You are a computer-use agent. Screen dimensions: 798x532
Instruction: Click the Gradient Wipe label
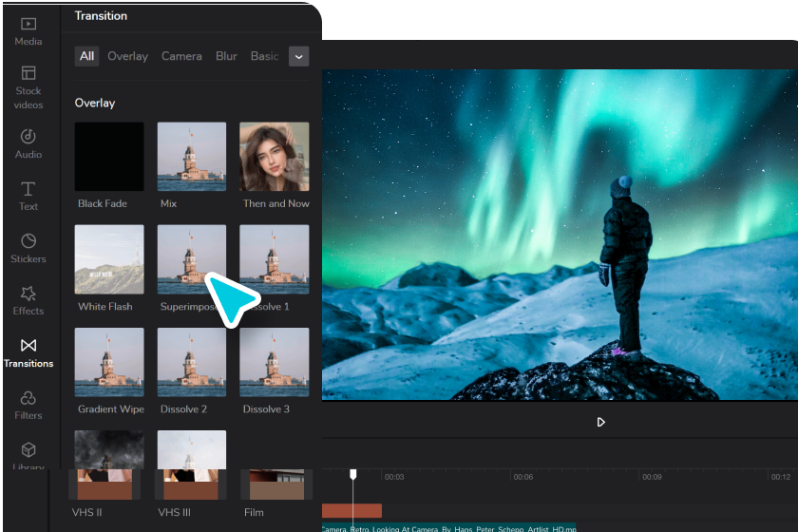click(111, 409)
